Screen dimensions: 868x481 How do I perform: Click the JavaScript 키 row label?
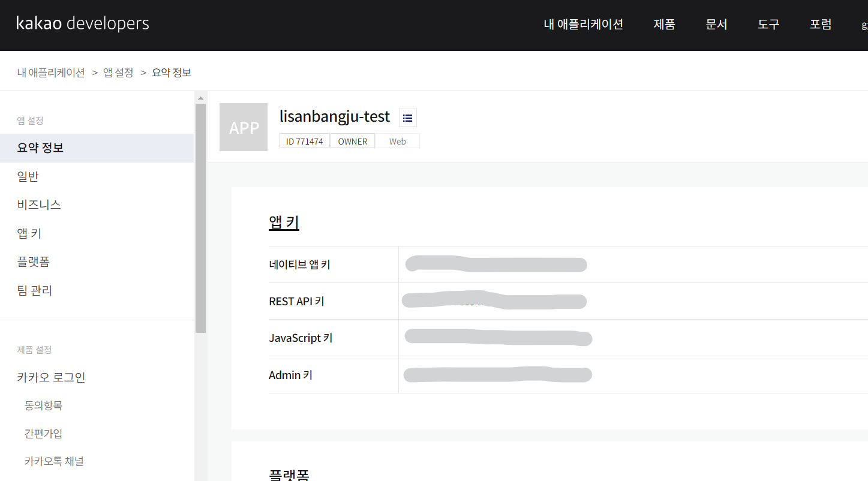click(301, 338)
